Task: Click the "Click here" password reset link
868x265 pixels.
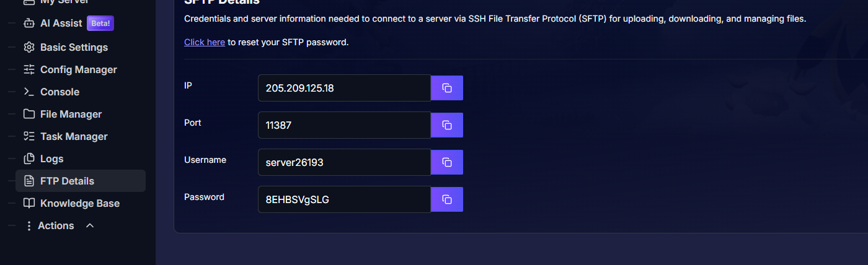Action: tap(204, 42)
